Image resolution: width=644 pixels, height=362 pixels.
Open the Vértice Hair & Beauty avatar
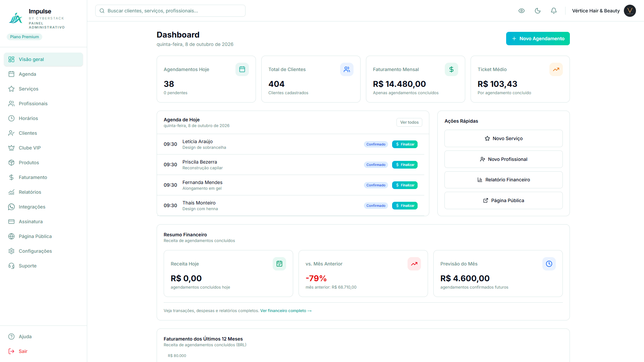pyautogui.click(x=630, y=11)
